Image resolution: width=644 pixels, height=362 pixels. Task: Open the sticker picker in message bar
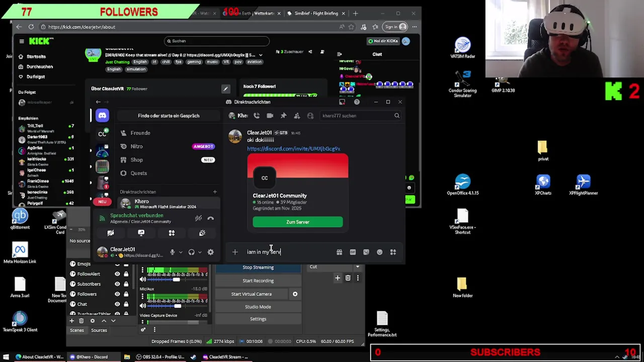[x=366, y=252]
